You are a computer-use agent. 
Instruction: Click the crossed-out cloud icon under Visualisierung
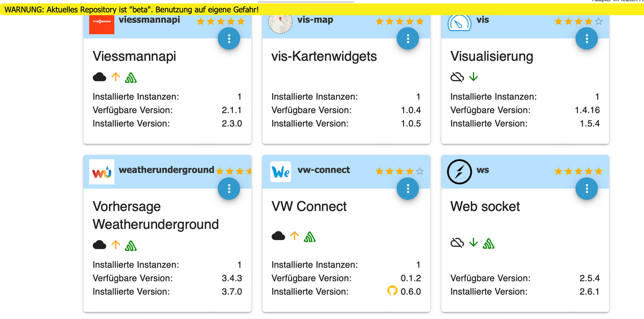(x=457, y=77)
